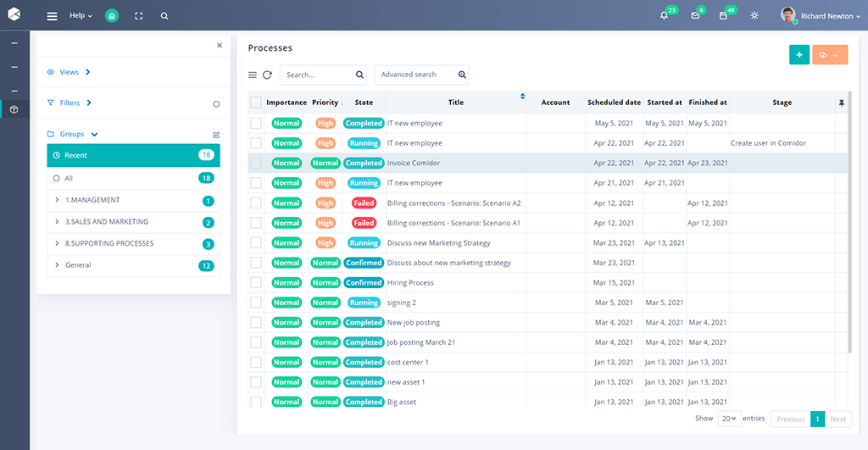The image size is (868, 450).
Task: Open the orange cloud export dropdown
Action: click(830, 55)
